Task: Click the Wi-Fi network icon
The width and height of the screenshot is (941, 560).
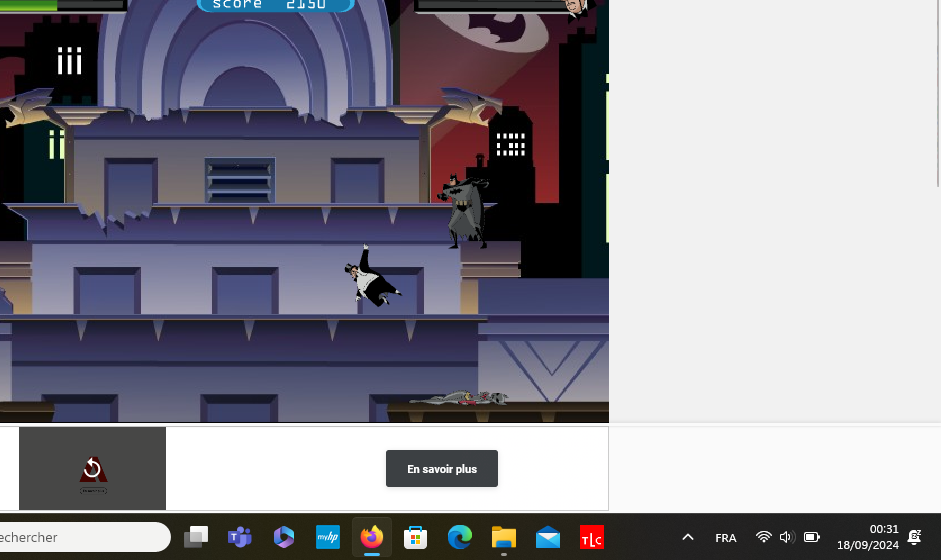Action: click(763, 537)
